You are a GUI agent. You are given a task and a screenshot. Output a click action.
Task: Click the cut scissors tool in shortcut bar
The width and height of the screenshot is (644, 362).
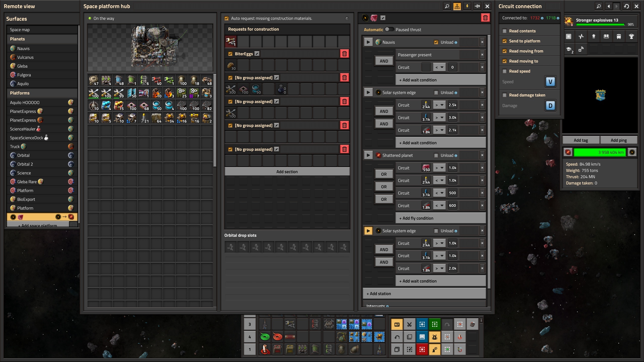[410, 325]
